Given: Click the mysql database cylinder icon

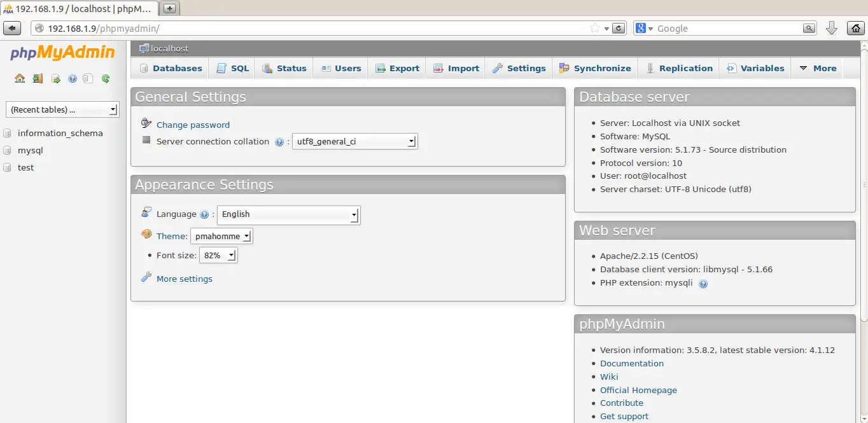Looking at the screenshot, I should point(7,151).
